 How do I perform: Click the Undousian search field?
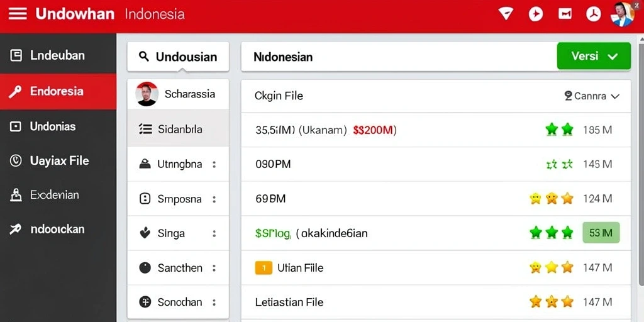click(x=178, y=56)
